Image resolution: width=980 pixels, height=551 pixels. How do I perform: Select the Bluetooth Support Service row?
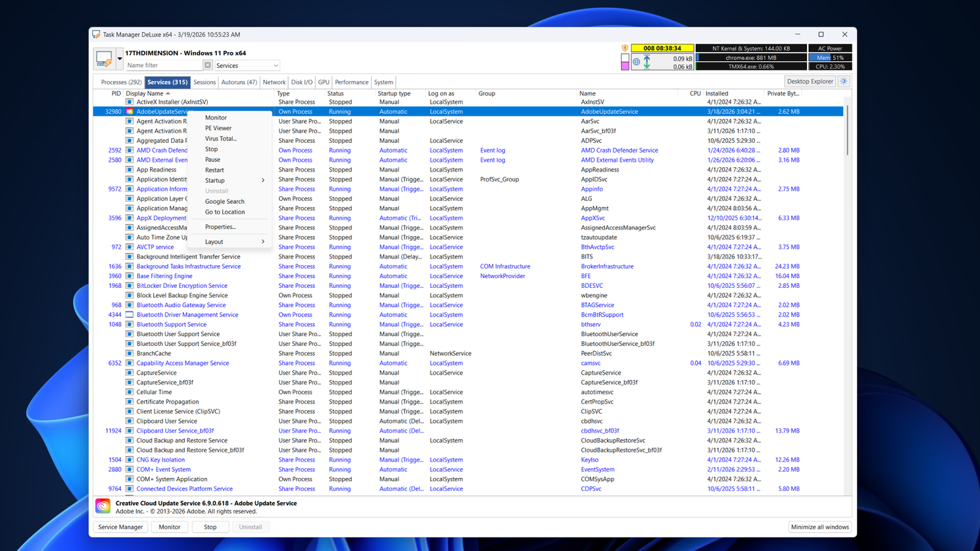click(468, 324)
